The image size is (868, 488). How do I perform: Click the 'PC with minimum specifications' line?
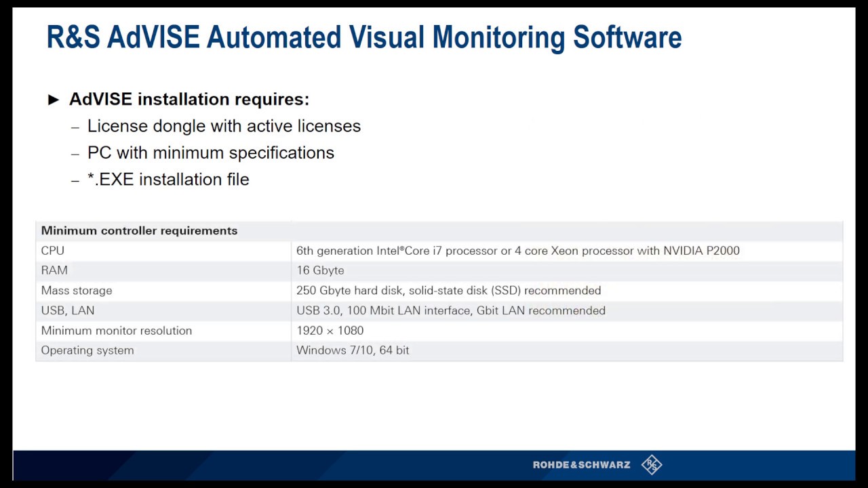(211, 152)
